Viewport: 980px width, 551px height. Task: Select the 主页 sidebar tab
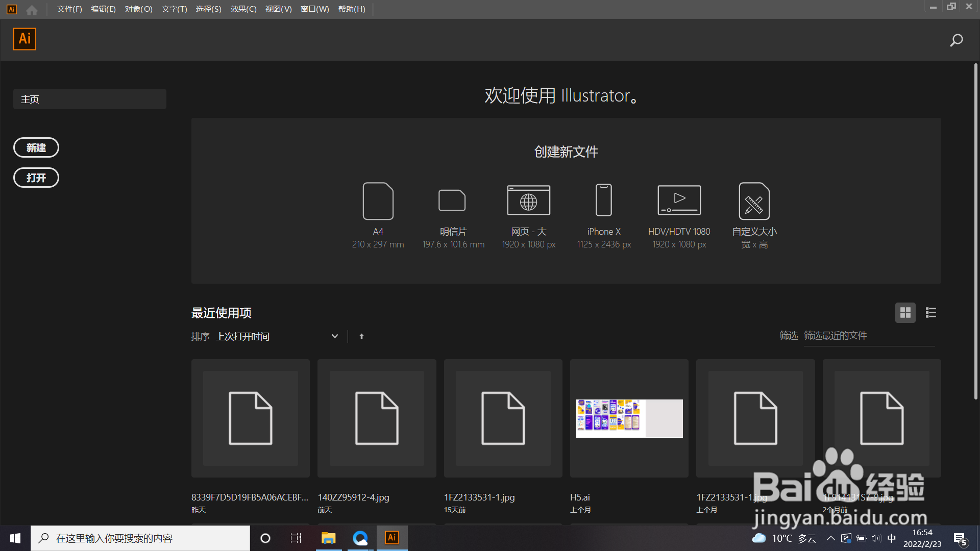(x=90, y=99)
